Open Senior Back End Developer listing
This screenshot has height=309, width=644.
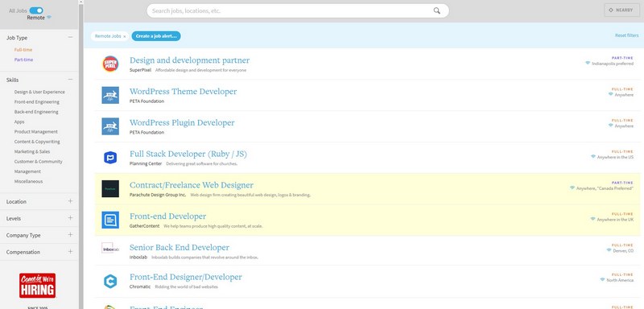(180, 248)
